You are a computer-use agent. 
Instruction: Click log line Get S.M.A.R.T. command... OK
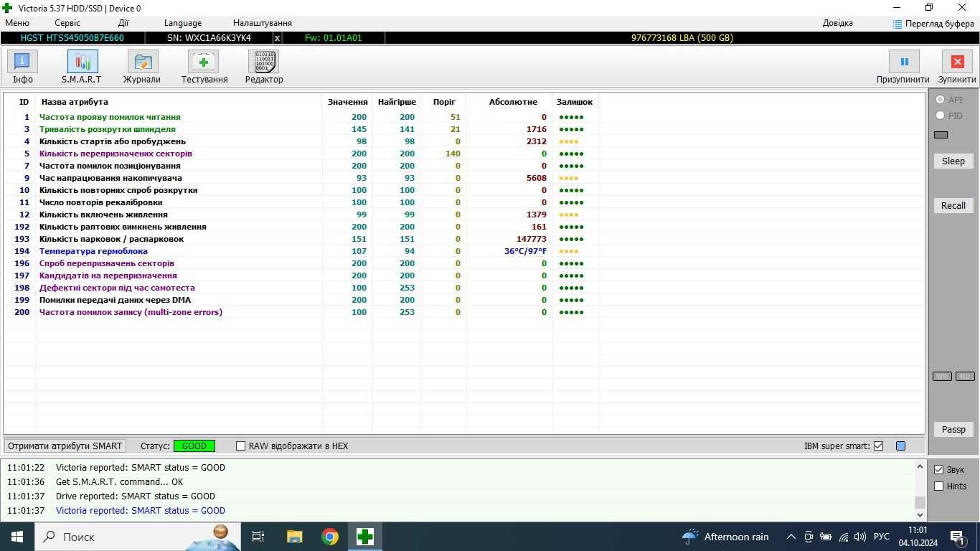[119, 482]
